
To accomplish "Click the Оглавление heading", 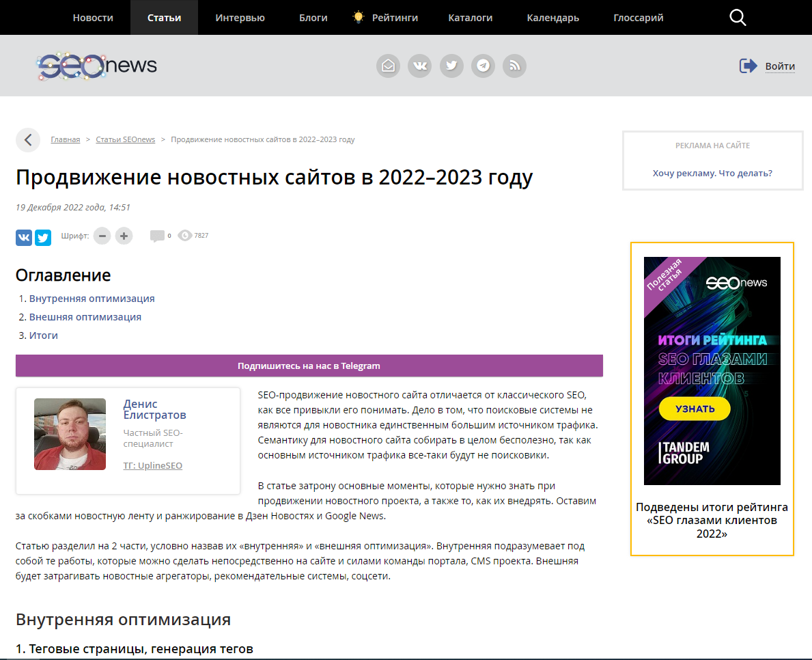I will [64, 275].
